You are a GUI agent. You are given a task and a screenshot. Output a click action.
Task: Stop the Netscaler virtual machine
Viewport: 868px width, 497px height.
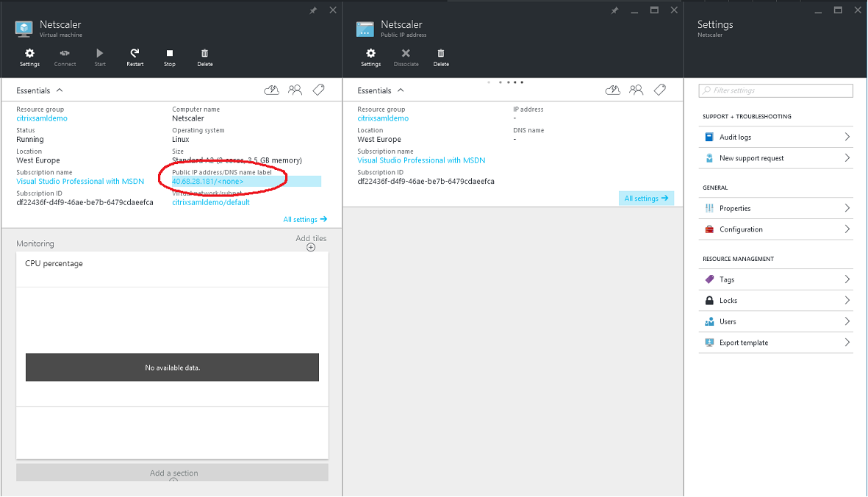169,54
